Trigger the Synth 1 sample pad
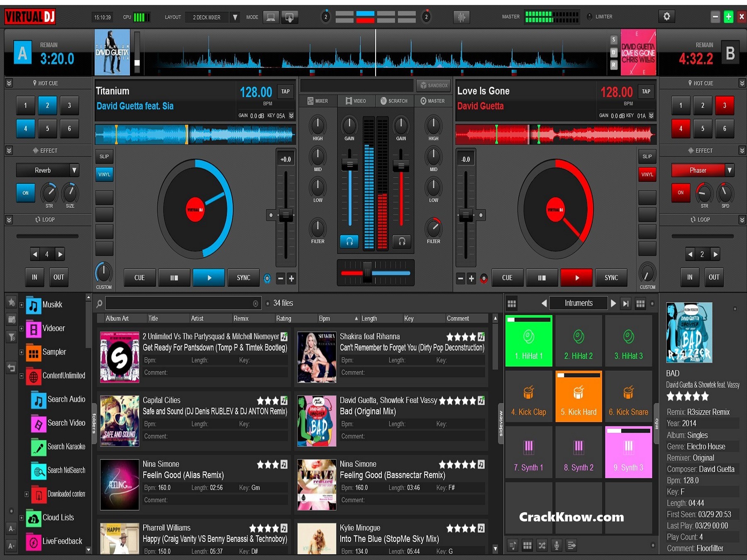 [529, 452]
